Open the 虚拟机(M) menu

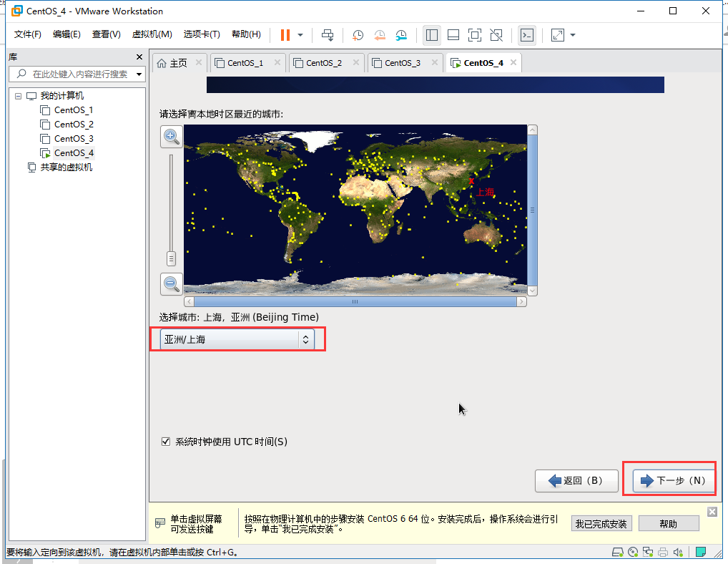152,34
